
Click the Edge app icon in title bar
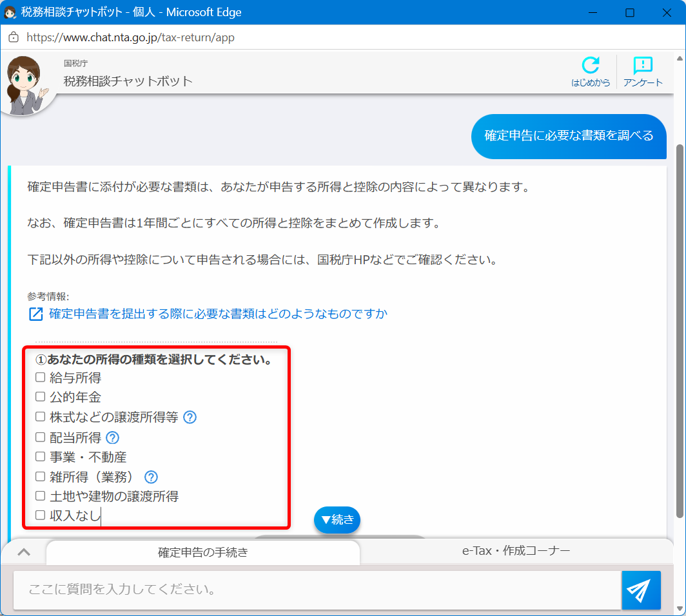coord(10,12)
